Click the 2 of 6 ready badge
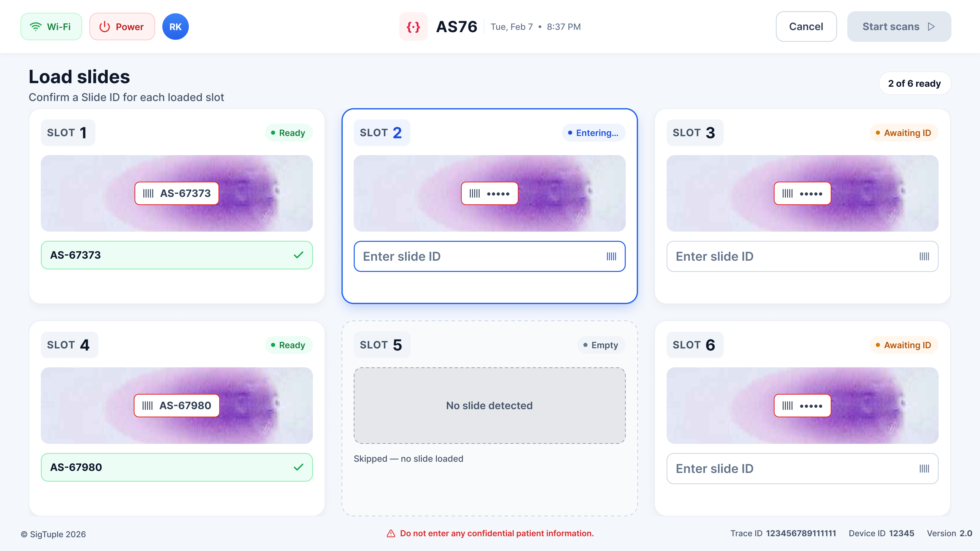980x551 pixels. (x=915, y=83)
